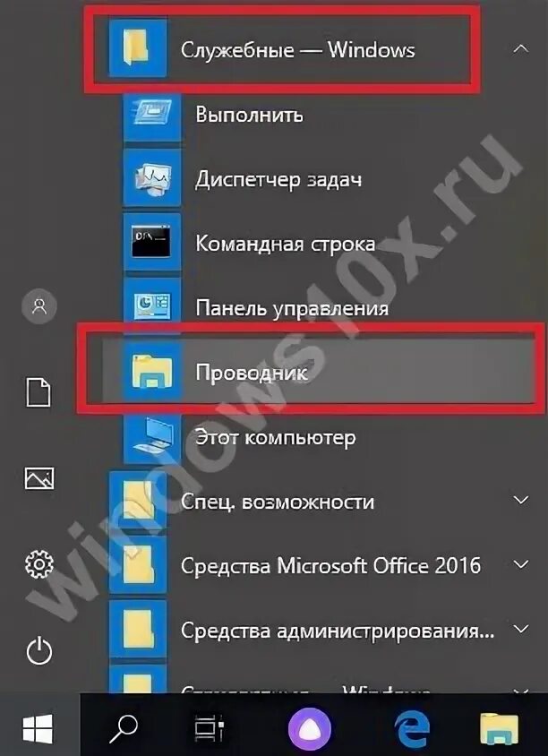Image resolution: width=548 pixels, height=756 pixels.
Task: Open Pictures icon in left sidebar
Action: click(39, 478)
